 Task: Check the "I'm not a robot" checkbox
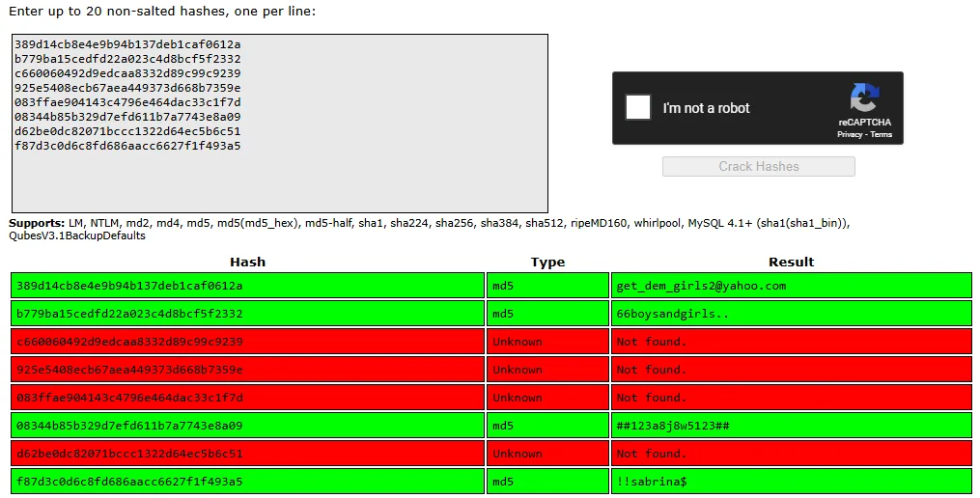click(638, 108)
